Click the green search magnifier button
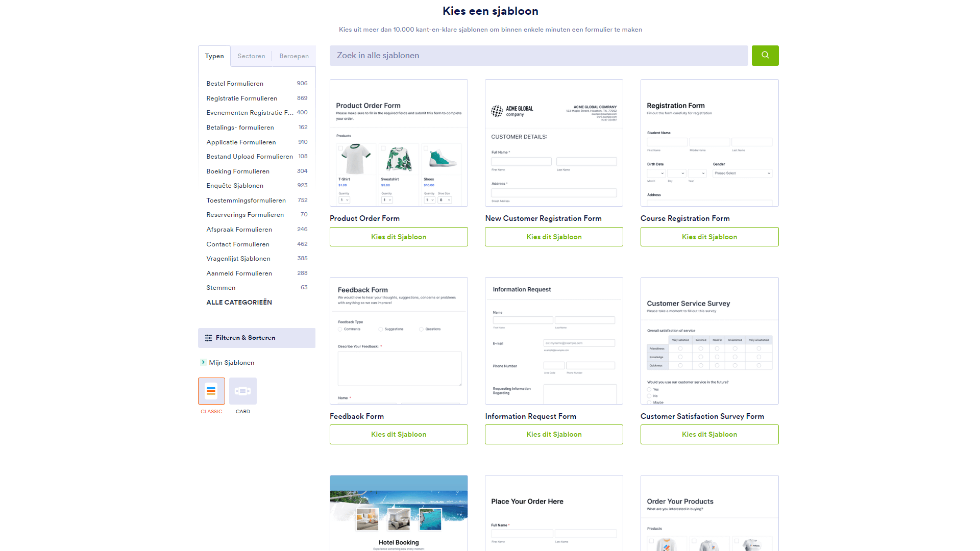Viewport: 980px width, 551px height. coord(765,55)
